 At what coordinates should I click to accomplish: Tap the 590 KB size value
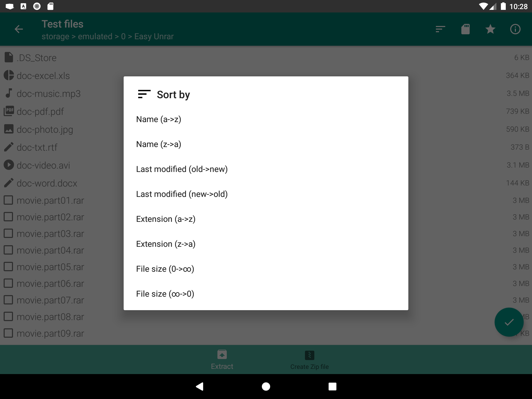coord(517,129)
